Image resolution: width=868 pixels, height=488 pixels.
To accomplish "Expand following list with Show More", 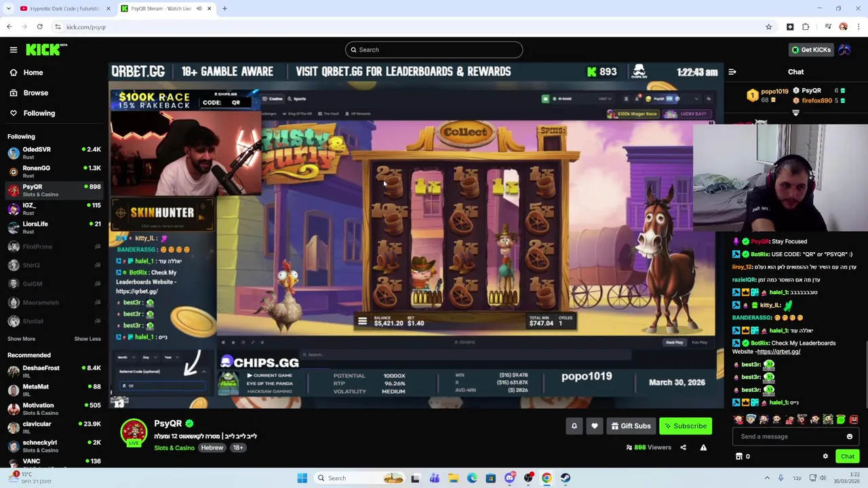I will pyautogui.click(x=21, y=339).
